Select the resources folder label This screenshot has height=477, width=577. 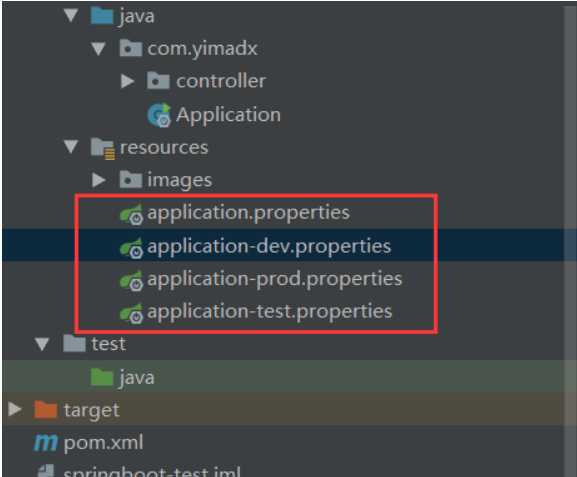[164, 148]
